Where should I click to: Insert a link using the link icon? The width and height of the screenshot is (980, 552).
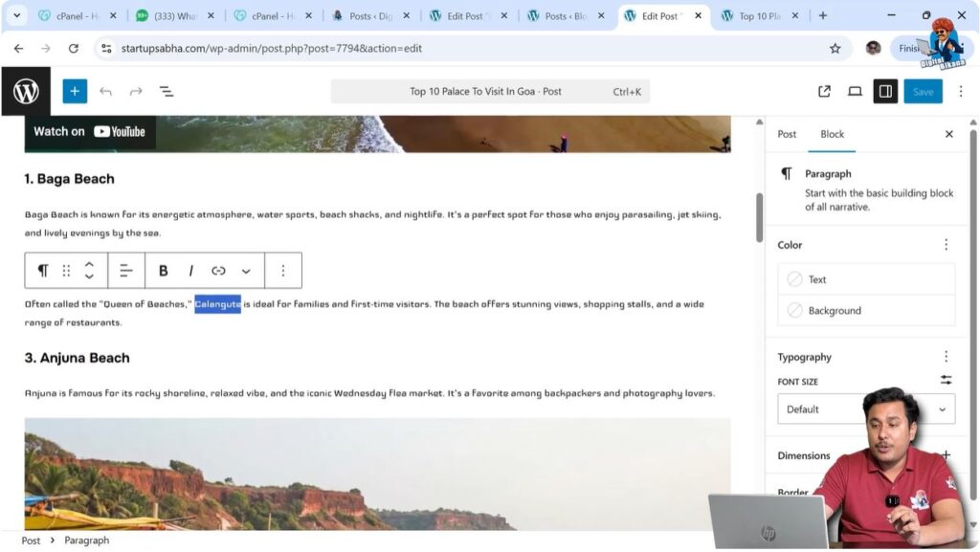point(218,271)
